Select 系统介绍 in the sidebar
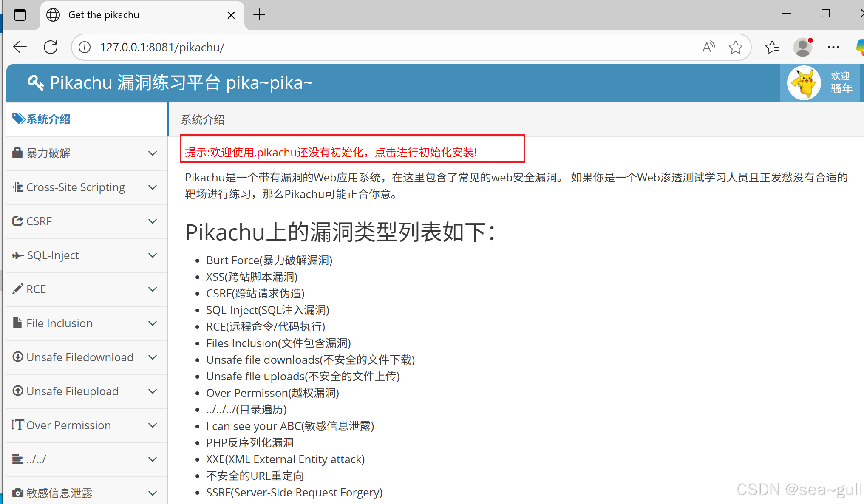864x504 pixels. (48, 119)
